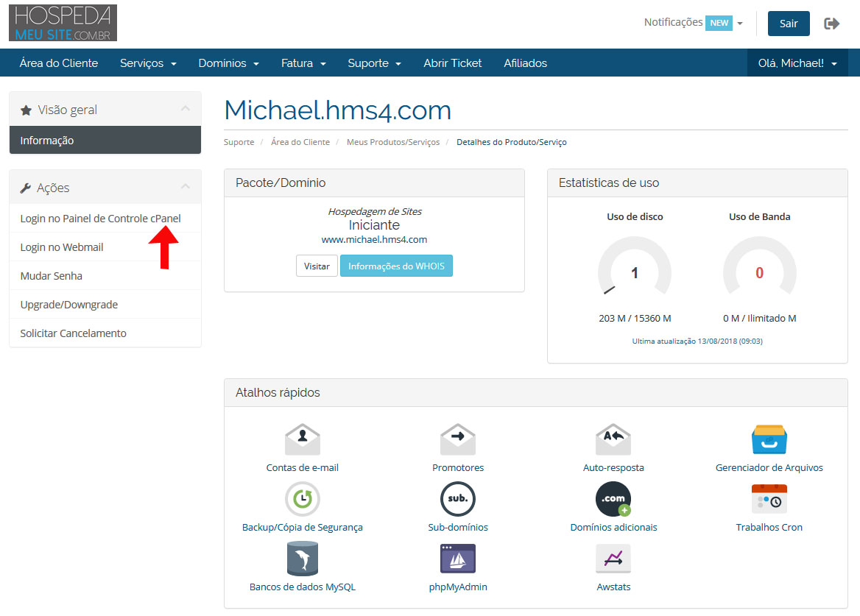Open Afiliados in the navbar
Screen dimensions: 860x616
[526, 63]
